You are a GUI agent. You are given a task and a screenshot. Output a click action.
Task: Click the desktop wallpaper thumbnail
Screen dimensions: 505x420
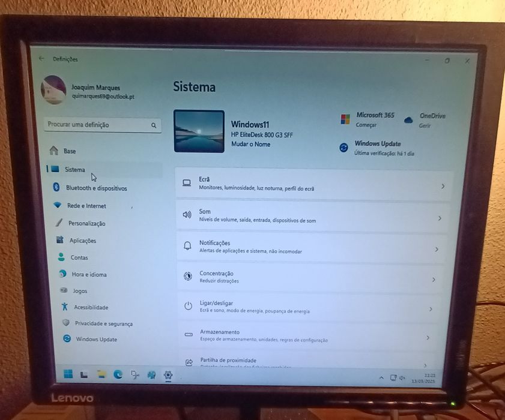click(199, 131)
